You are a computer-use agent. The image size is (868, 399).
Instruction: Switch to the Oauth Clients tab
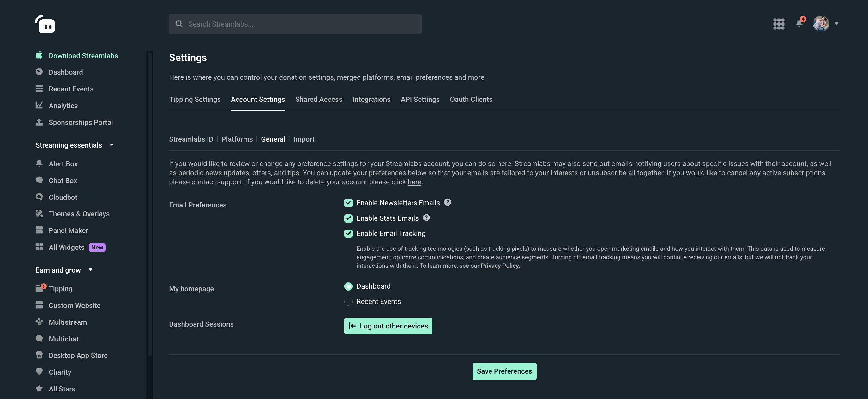click(x=471, y=100)
